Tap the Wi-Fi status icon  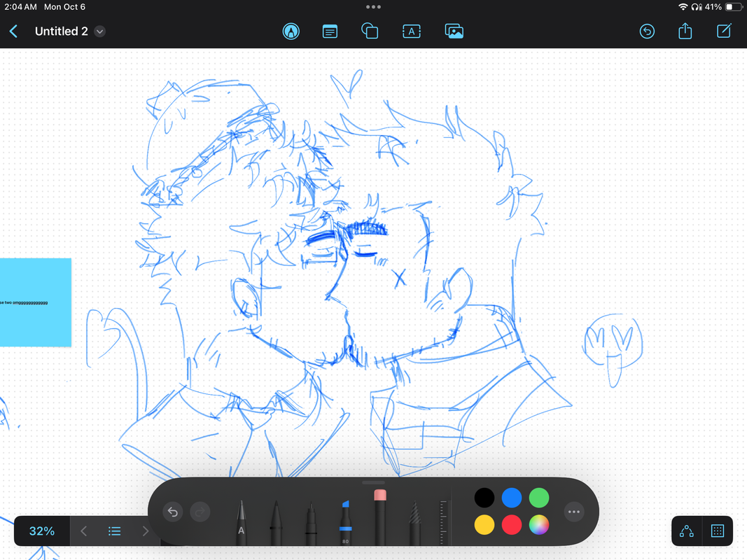click(x=683, y=7)
